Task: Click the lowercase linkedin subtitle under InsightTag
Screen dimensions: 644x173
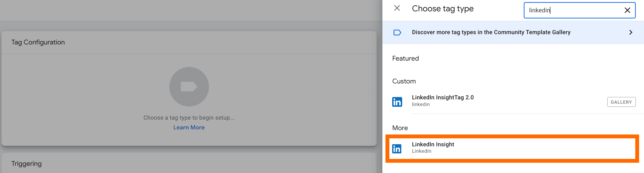Action: point(421,104)
